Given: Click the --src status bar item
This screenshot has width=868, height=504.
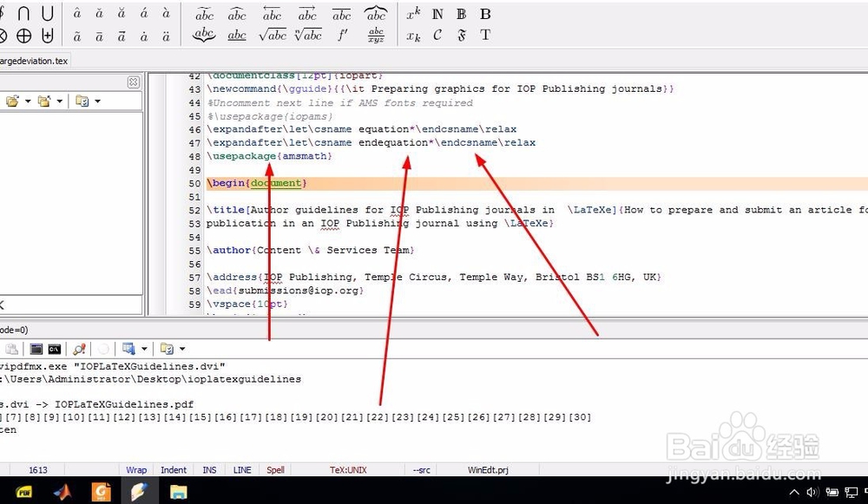Looking at the screenshot, I should coord(422,469).
